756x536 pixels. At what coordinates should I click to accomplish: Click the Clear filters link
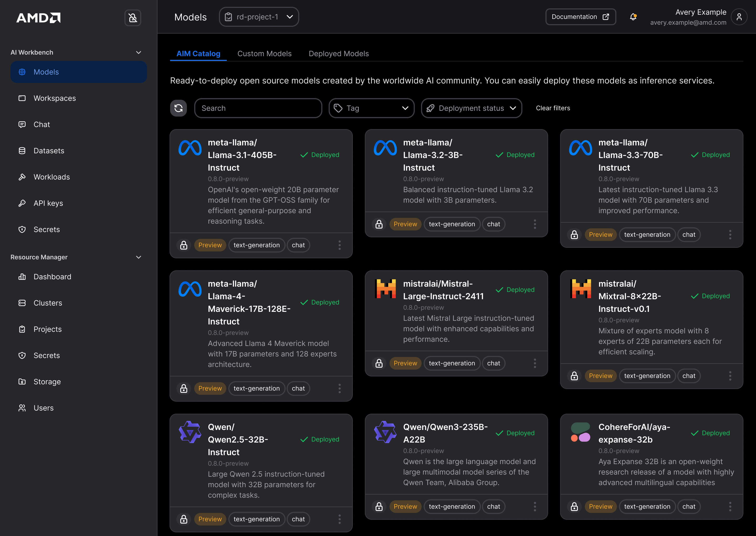[x=553, y=108]
